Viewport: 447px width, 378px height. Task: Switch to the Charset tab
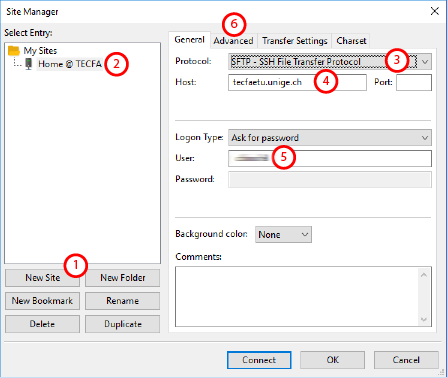tap(351, 41)
